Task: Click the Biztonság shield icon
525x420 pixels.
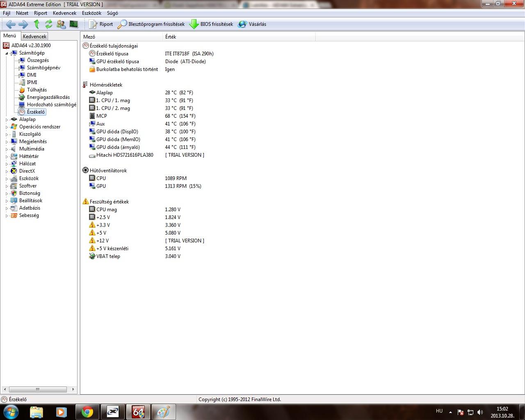Action: (14, 193)
